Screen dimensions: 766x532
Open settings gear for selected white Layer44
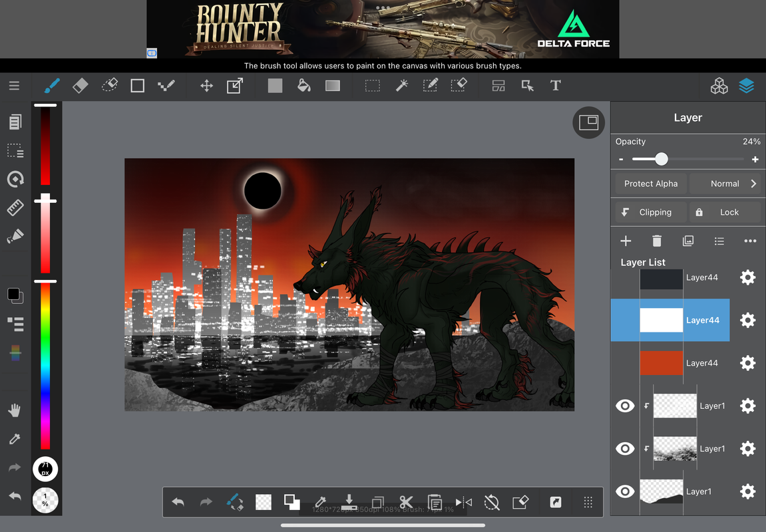coord(747,320)
